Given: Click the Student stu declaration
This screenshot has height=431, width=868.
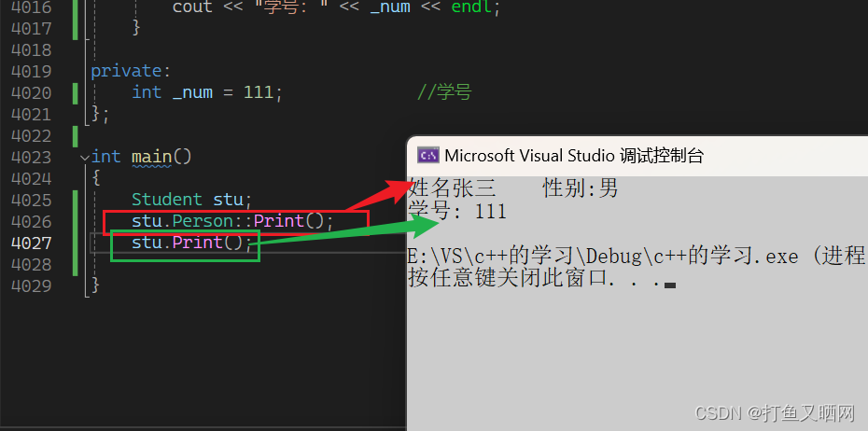Looking at the screenshot, I should point(191,200).
